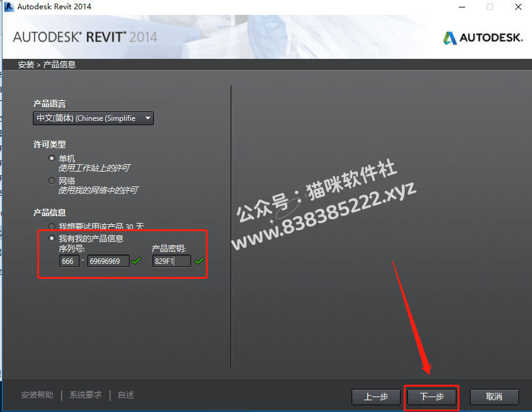Open the 自述 readme link
Screen dimensions: 532x412
coord(126,395)
